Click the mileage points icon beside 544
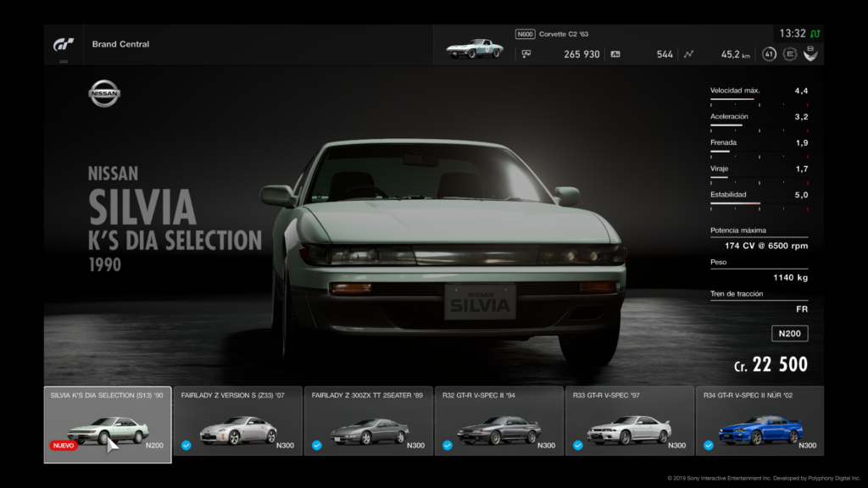The height and width of the screenshot is (488, 868). [x=615, y=54]
